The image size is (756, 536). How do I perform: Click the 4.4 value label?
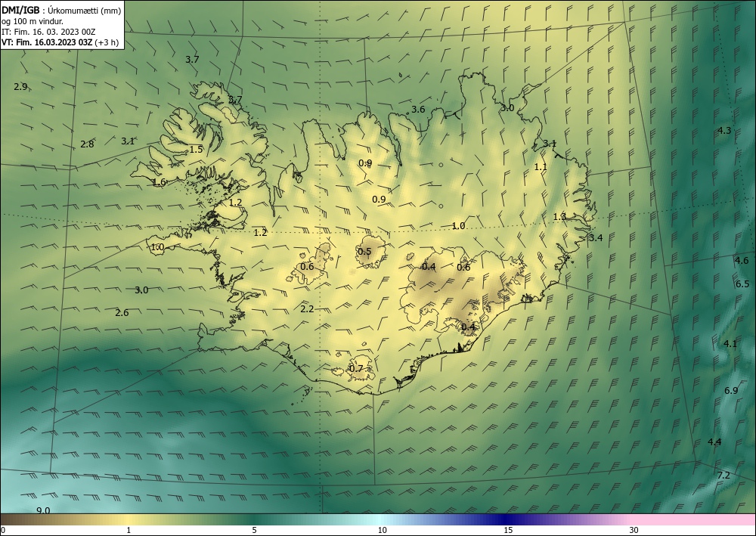click(x=714, y=442)
